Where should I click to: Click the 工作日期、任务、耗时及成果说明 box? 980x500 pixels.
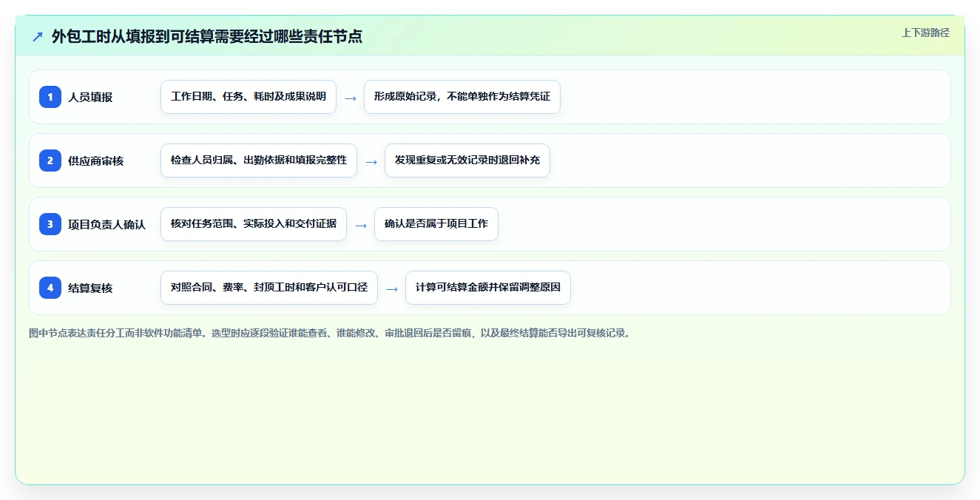249,97
